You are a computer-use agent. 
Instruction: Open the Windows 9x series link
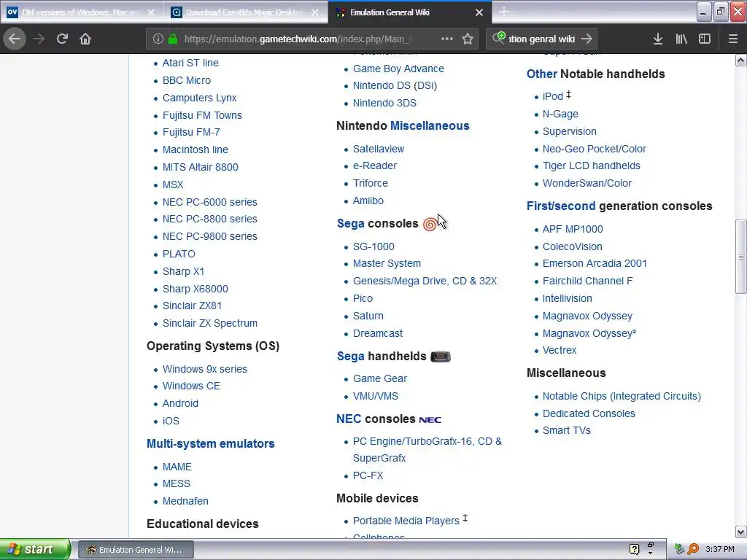coord(205,369)
